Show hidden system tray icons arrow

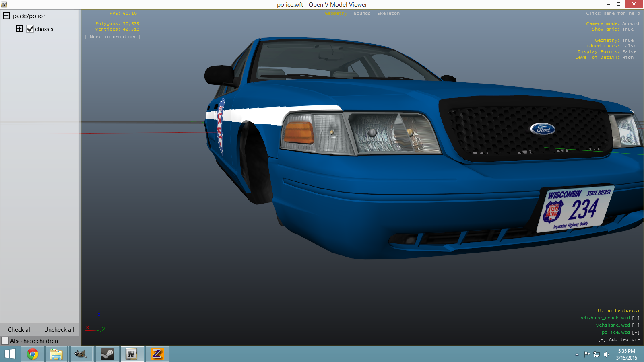(x=577, y=354)
